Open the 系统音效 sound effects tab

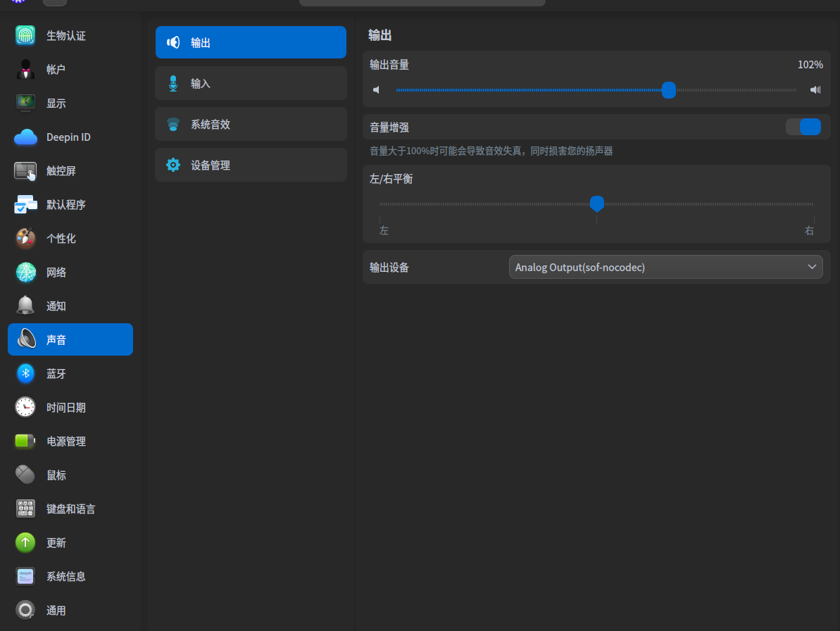(x=251, y=124)
